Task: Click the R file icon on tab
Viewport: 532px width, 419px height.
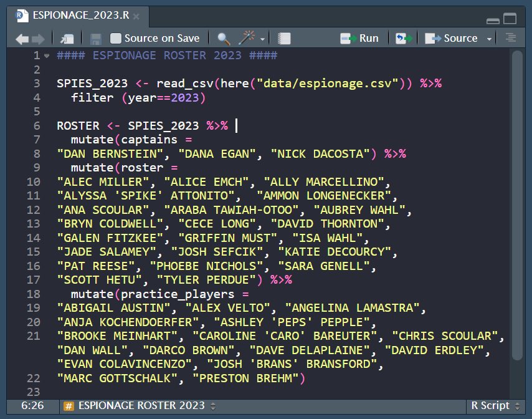Action: coord(22,16)
